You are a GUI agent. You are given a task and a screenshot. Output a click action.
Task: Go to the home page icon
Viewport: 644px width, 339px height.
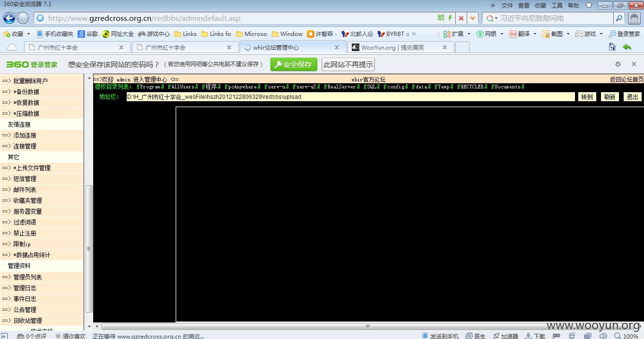click(x=612, y=47)
